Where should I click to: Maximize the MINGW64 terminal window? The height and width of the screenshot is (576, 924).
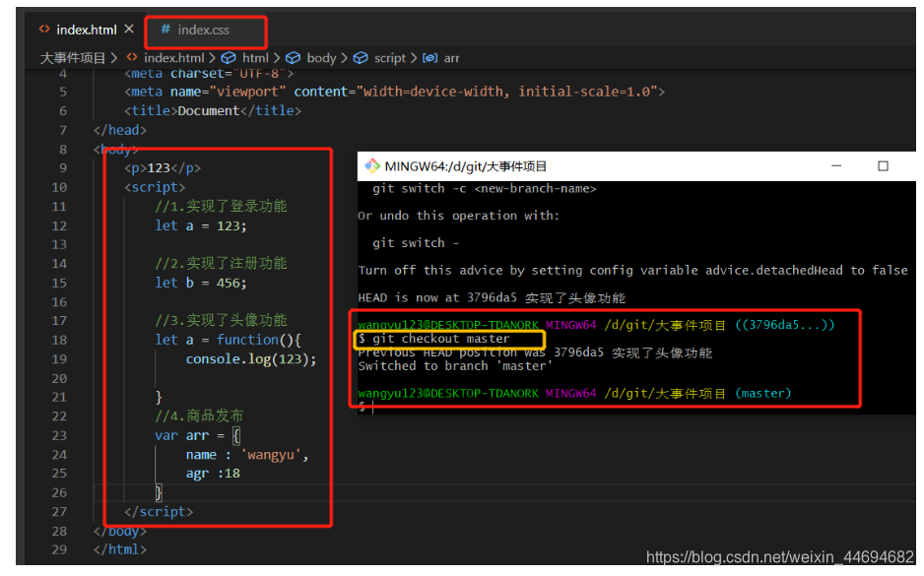pyautogui.click(x=883, y=166)
